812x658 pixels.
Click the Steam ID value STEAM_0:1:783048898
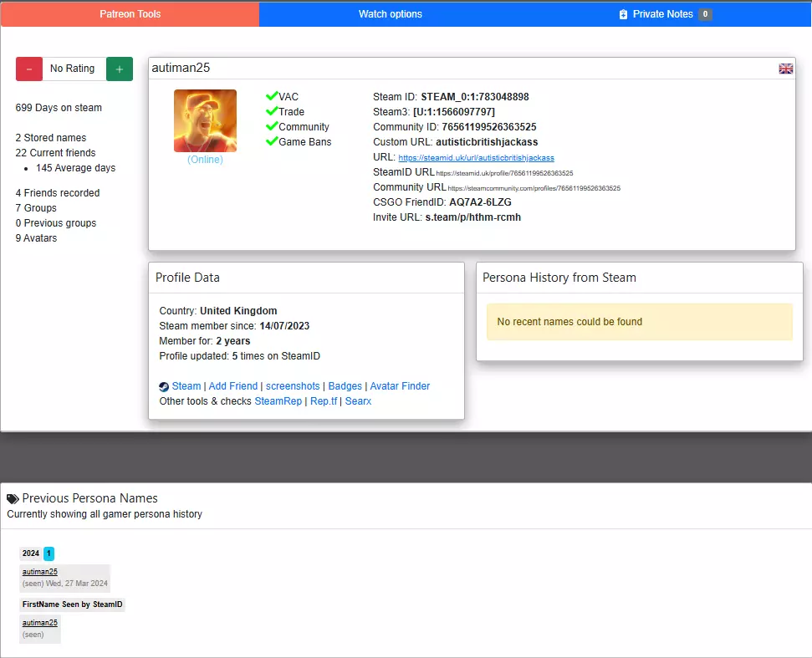pos(475,97)
